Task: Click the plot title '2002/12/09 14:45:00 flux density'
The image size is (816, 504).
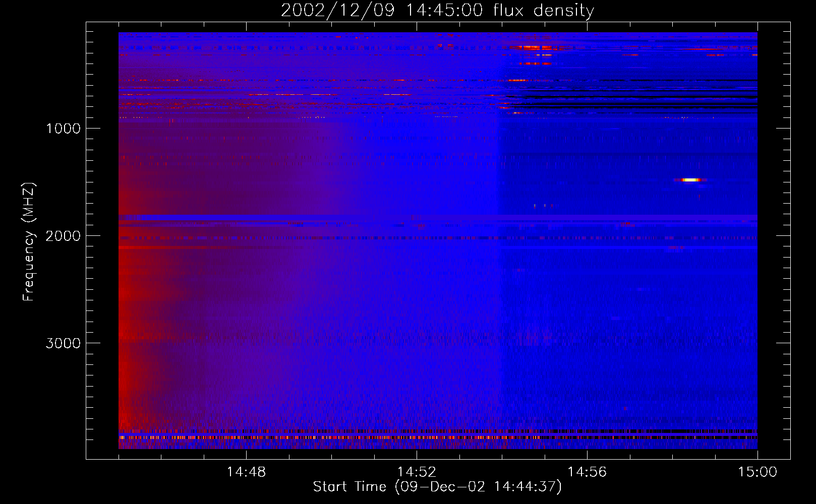Action: tap(437, 10)
